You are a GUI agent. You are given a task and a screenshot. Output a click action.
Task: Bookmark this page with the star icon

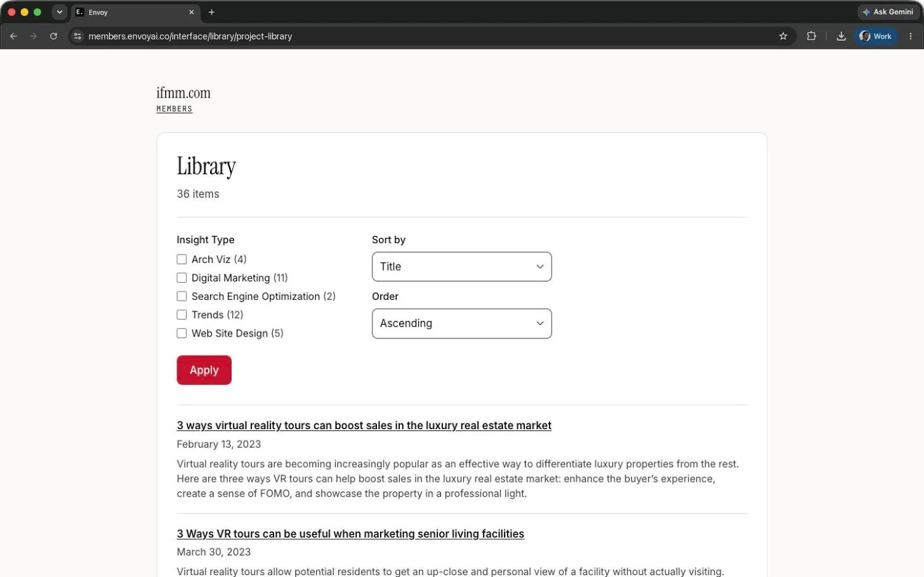783,36
